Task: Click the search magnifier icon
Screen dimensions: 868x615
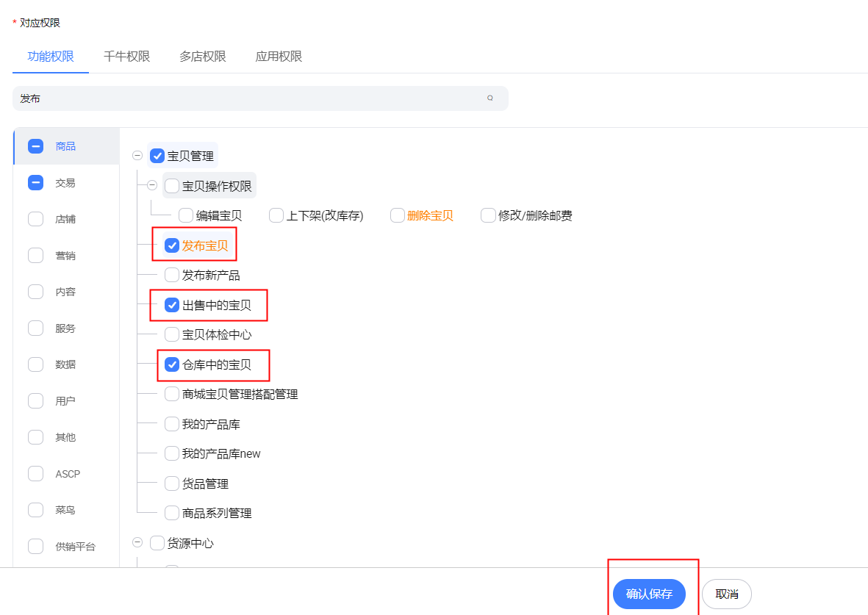Action: click(x=490, y=98)
